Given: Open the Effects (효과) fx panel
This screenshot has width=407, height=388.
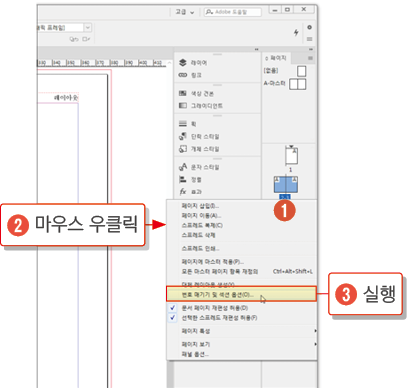Looking at the screenshot, I should 190,192.
